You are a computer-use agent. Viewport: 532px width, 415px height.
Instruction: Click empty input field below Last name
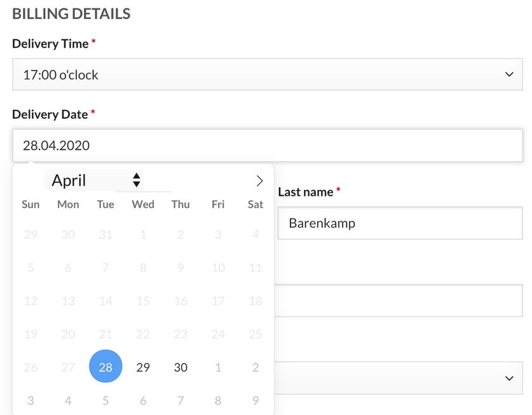(x=399, y=301)
